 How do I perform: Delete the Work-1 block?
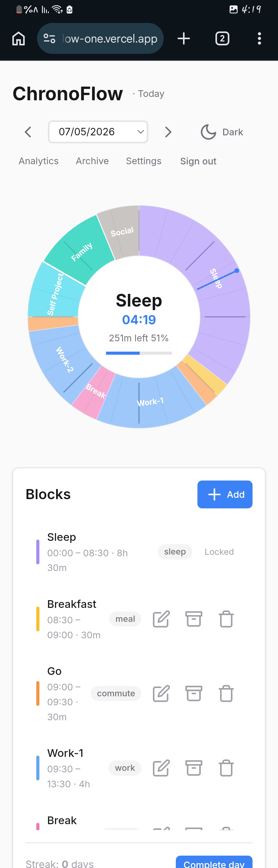tap(226, 768)
